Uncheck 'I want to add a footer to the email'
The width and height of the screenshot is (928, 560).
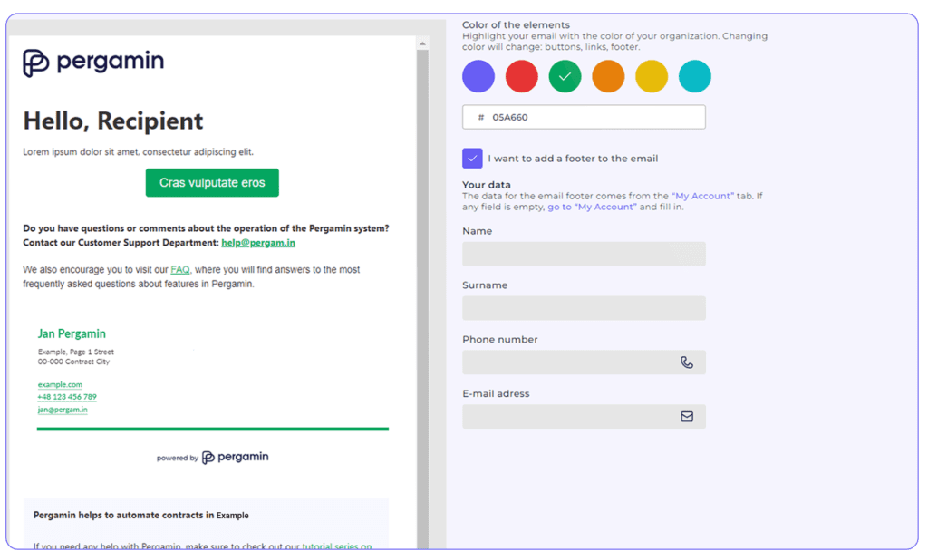pos(471,158)
